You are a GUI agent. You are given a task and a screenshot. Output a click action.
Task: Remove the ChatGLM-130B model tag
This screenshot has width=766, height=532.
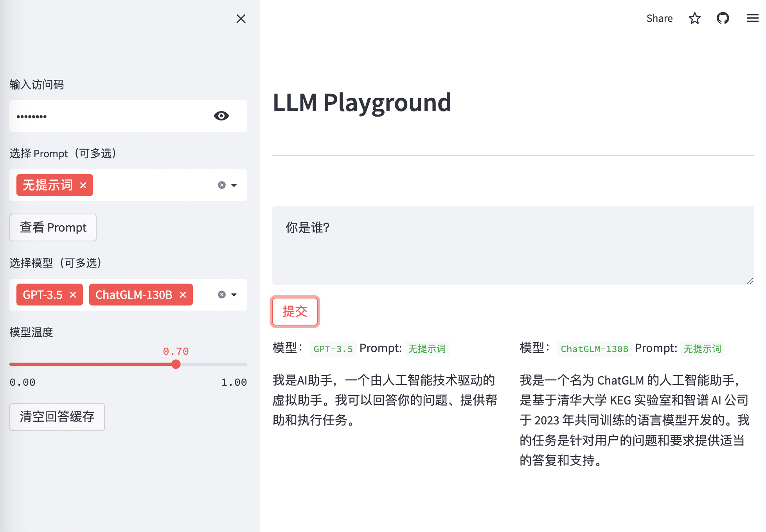pyautogui.click(x=183, y=295)
